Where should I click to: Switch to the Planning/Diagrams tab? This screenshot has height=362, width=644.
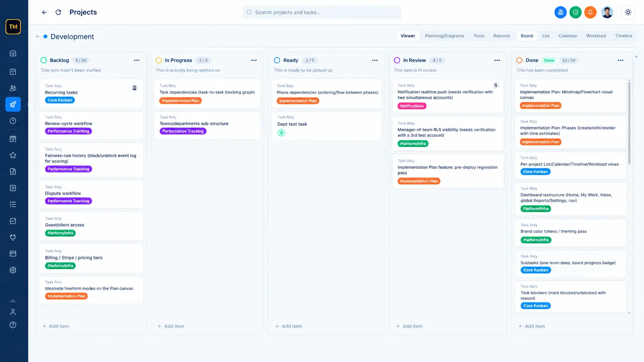tap(444, 36)
